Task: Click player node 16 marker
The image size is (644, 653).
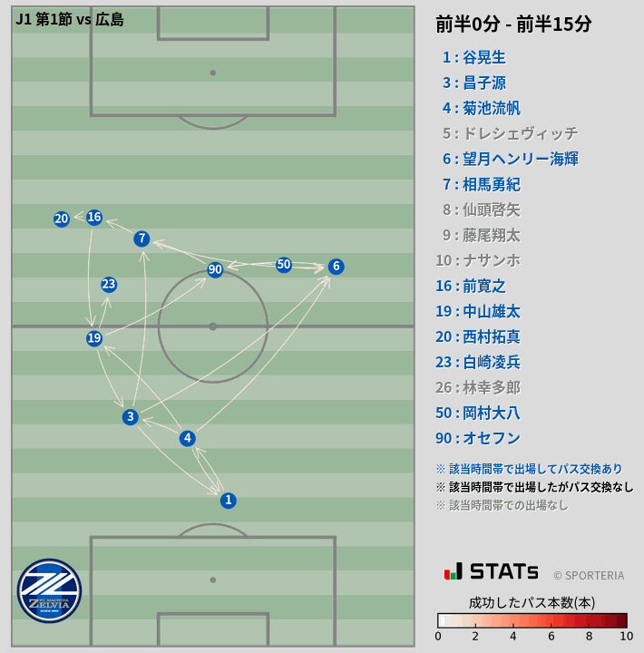Action: (94, 218)
